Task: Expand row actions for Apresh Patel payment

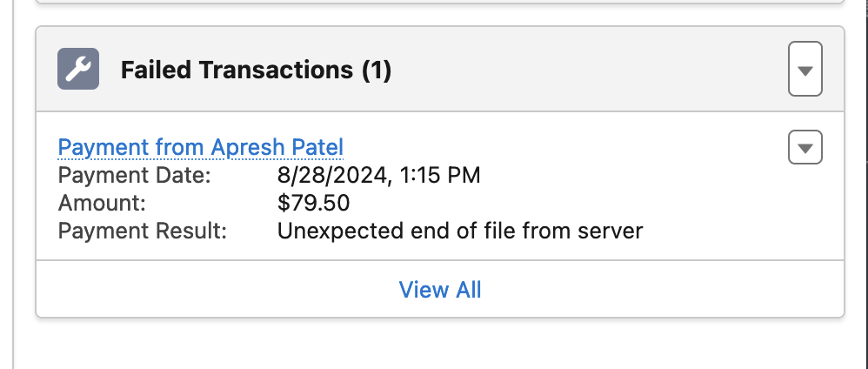Action: (805, 148)
